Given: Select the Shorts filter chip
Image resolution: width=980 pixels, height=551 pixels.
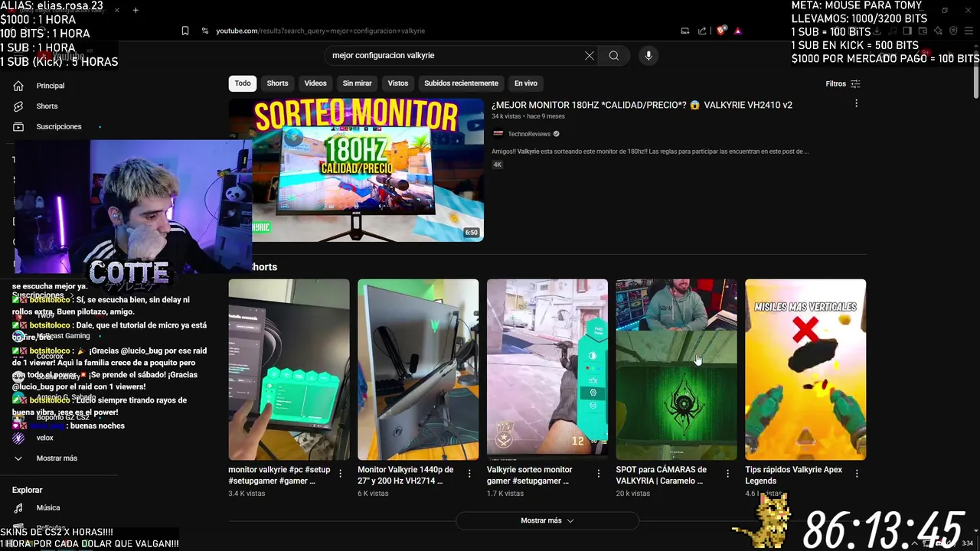Looking at the screenshot, I should 277,83.
